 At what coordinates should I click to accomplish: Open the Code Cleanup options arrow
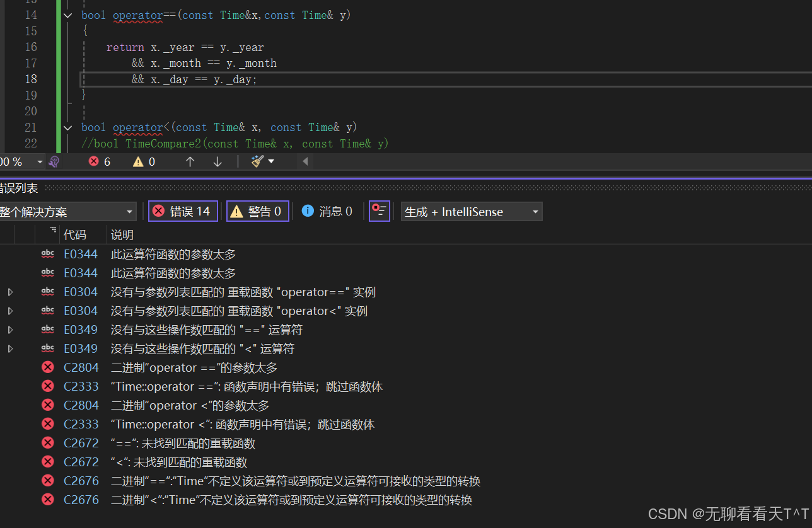[270, 161]
